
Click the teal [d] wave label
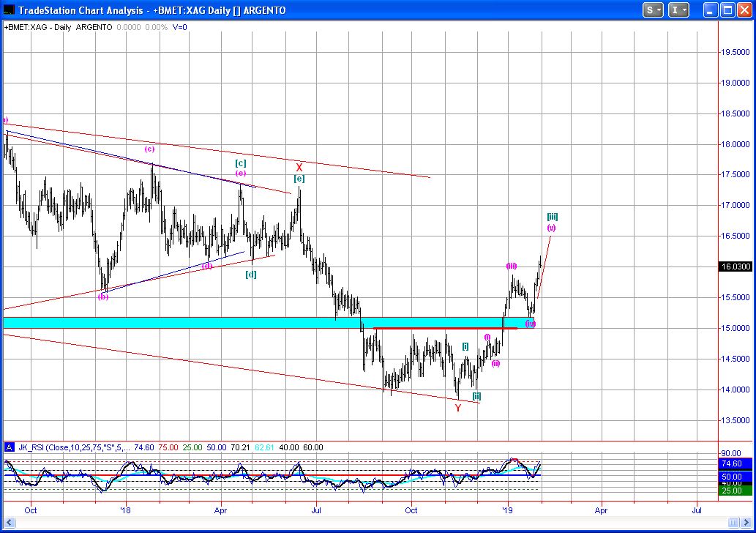point(251,275)
